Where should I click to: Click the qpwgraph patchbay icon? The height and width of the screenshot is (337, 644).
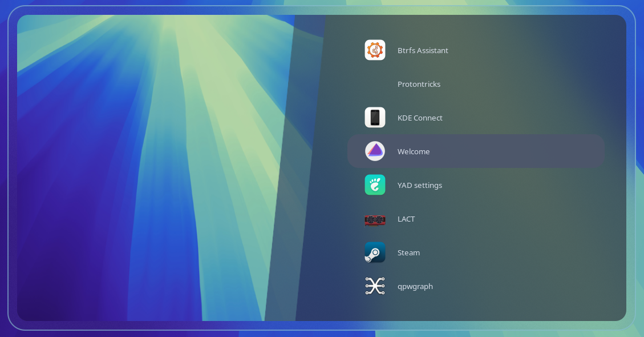pos(375,286)
